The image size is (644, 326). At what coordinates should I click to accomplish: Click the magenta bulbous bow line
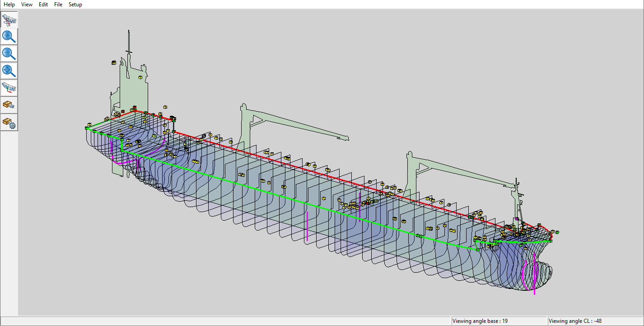coord(534,274)
